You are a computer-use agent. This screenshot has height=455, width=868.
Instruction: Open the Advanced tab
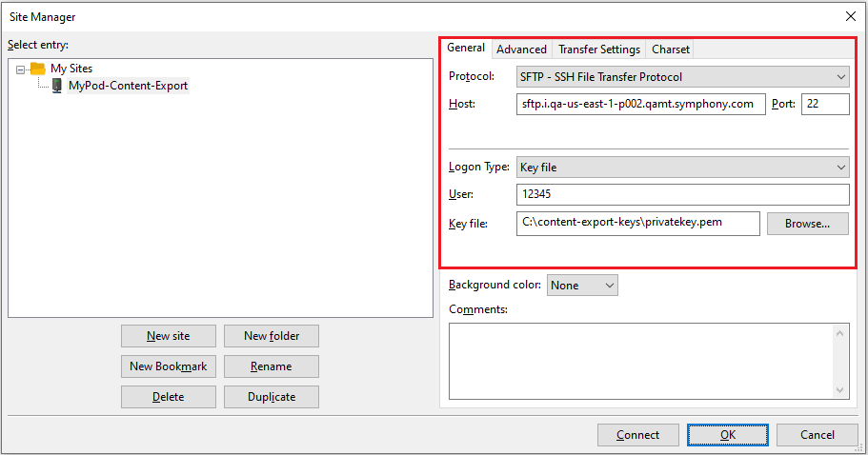click(x=521, y=49)
